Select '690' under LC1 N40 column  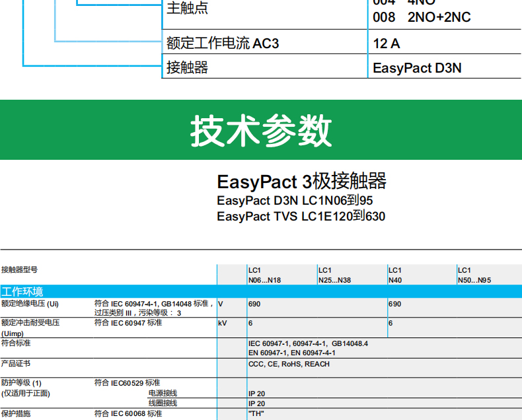395,304
